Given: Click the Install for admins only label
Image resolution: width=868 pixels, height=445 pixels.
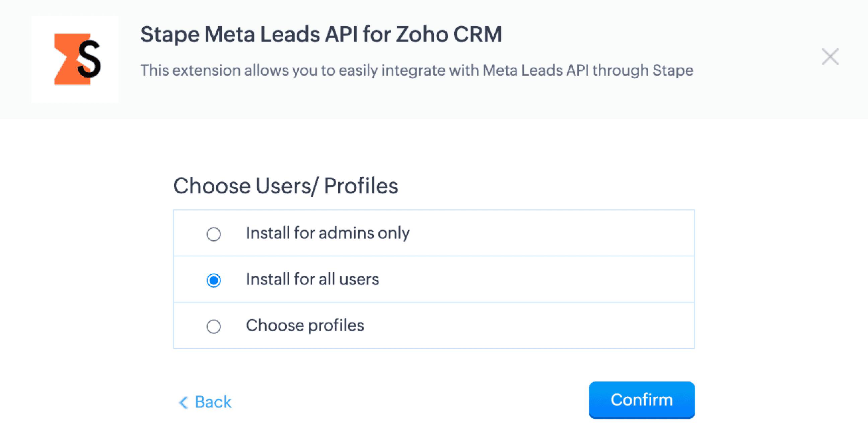Looking at the screenshot, I should click(328, 233).
